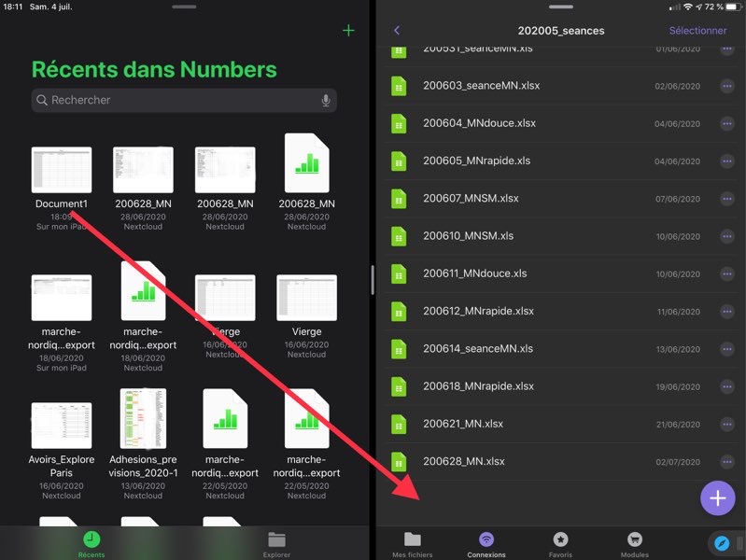Open more options for 200610_MNSM.xls
This screenshot has width=746, height=560.
point(727,236)
